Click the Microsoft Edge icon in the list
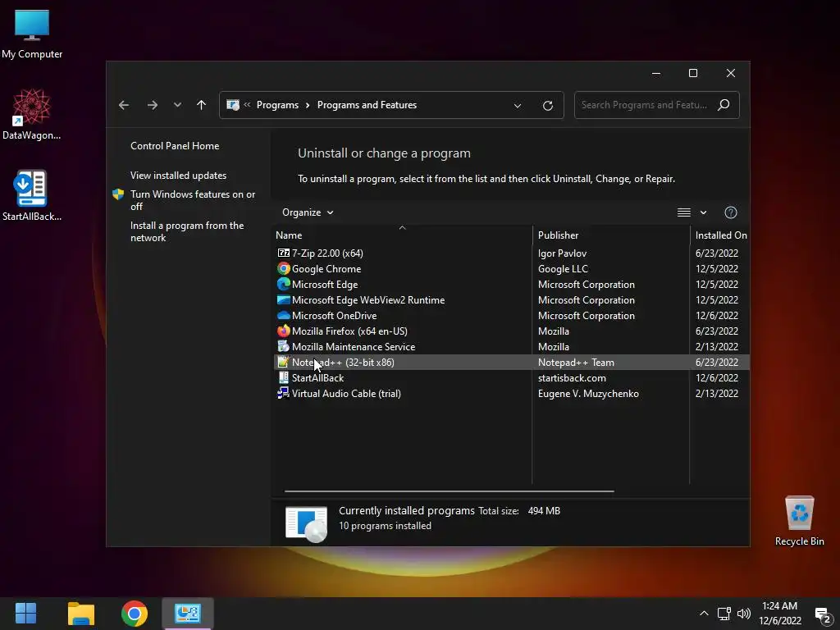Image resolution: width=840 pixels, height=630 pixels. (x=283, y=284)
